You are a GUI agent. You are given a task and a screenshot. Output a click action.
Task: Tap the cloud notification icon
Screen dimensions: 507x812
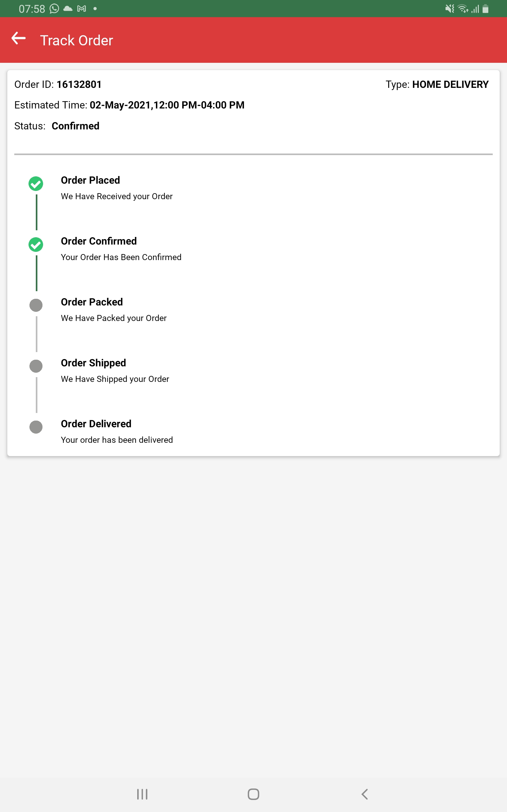click(68, 9)
